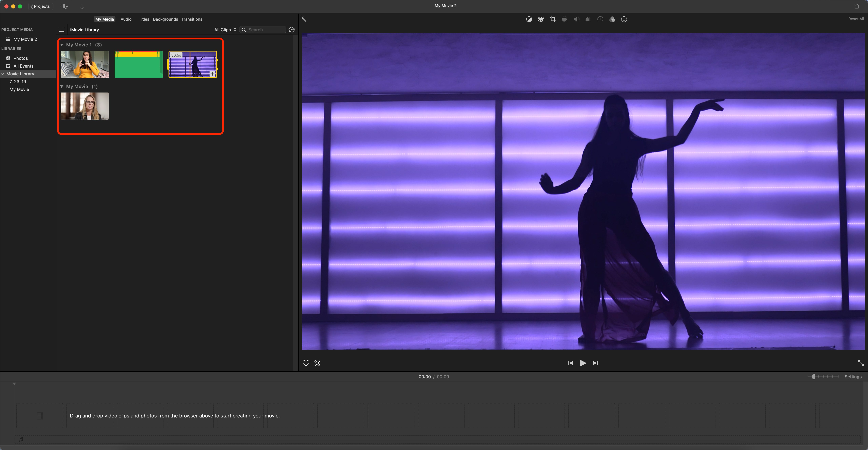
Task: Go back to Projects
Action: coord(40,6)
